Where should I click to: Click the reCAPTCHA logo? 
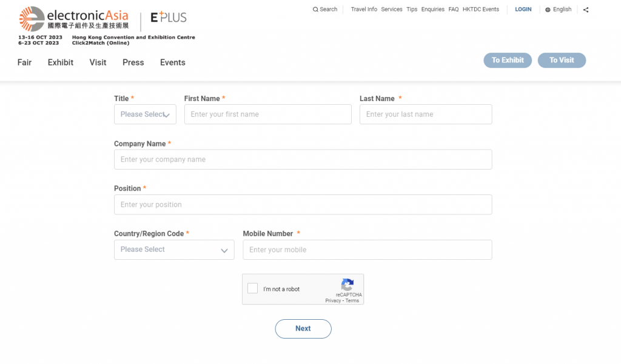347,285
